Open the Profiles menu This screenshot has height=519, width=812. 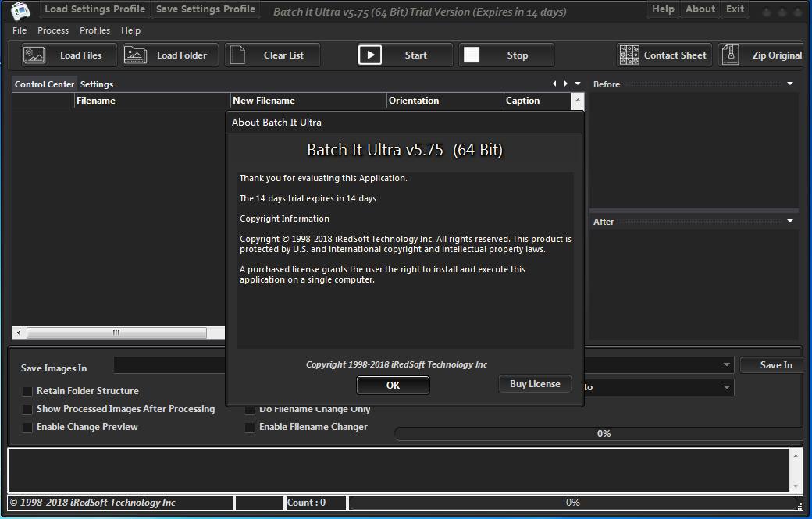94,30
